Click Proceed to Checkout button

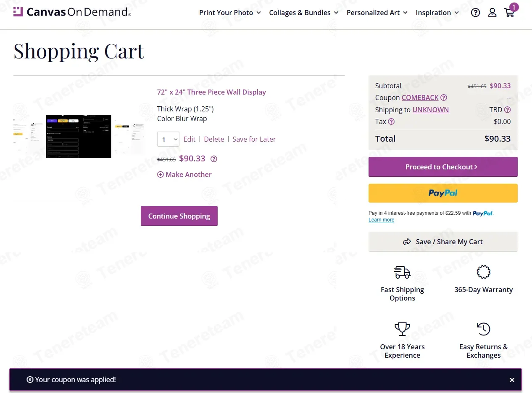(x=443, y=167)
